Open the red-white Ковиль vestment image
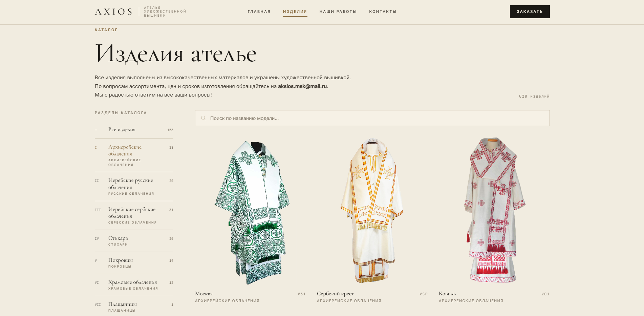This screenshot has width=644, height=316. click(x=494, y=210)
